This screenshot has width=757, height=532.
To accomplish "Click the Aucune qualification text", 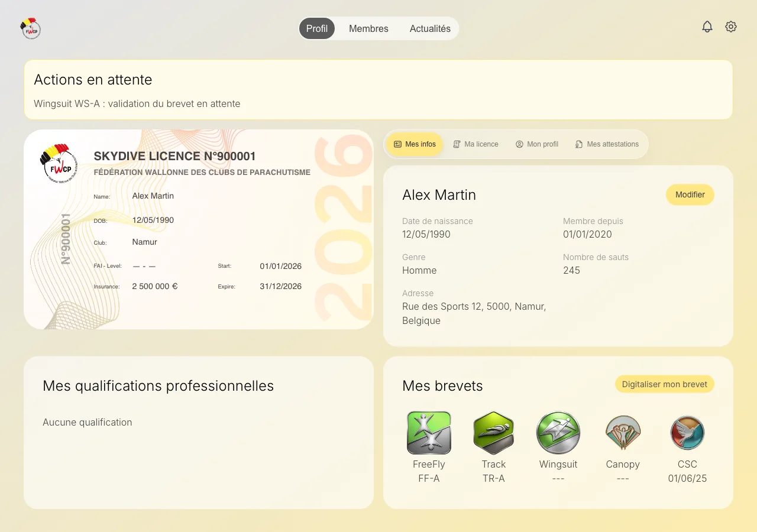I will [x=87, y=422].
